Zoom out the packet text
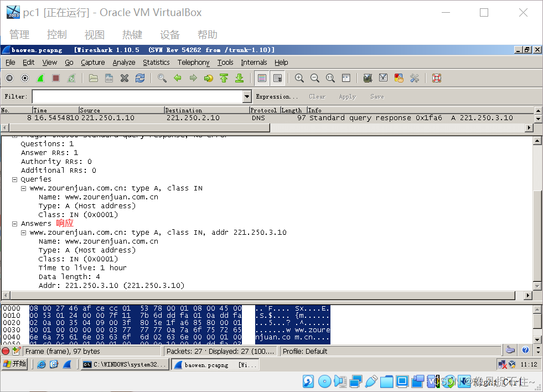Image resolution: width=543 pixels, height=392 pixels. [315, 78]
